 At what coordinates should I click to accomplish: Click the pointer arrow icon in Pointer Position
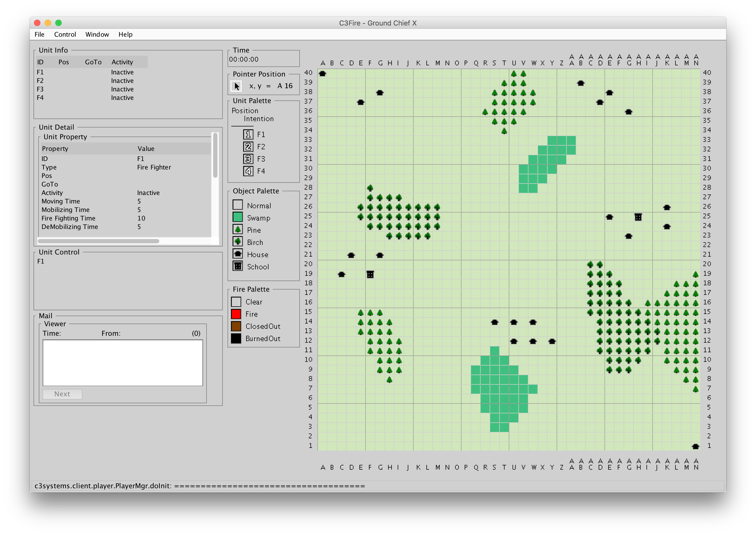pyautogui.click(x=236, y=86)
